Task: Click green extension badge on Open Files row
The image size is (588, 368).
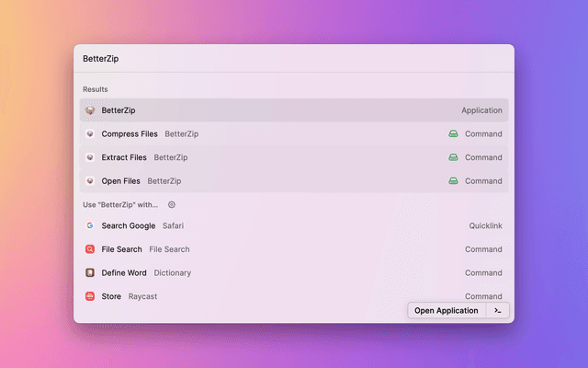Action: pos(453,181)
